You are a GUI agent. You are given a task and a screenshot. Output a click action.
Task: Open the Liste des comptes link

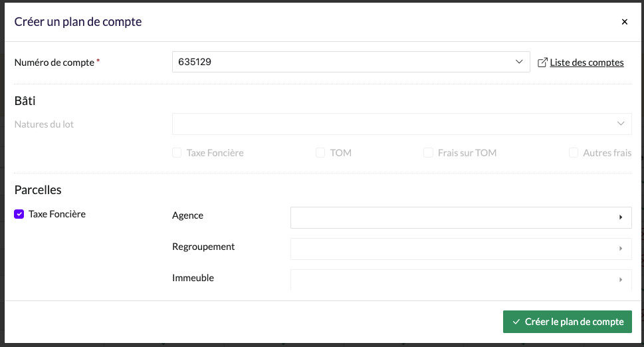(x=587, y=62)
